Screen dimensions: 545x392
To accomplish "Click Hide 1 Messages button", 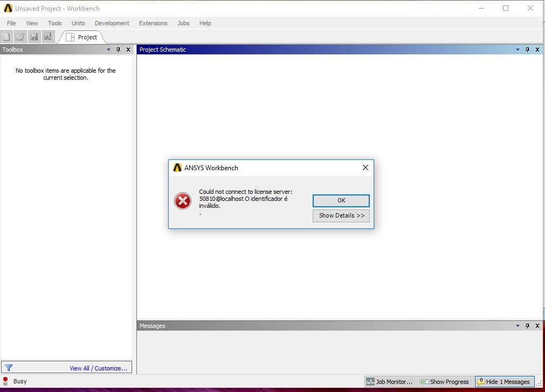I will [x=505, y=382].
